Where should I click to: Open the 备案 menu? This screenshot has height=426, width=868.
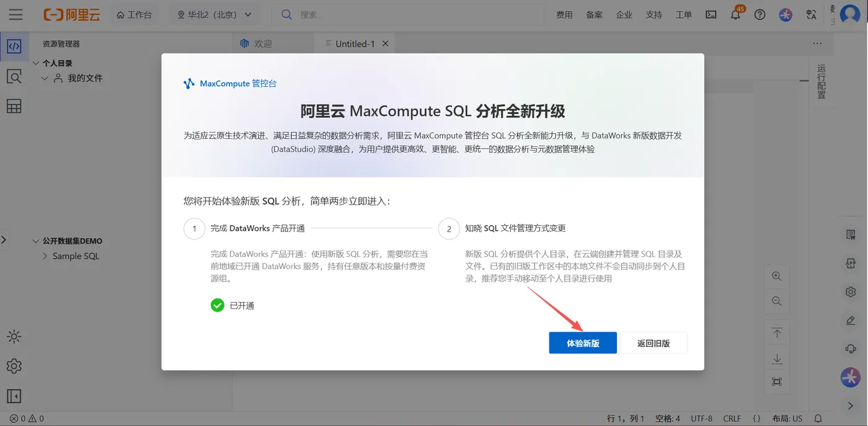pyautogui.click(x=594, y=15)
